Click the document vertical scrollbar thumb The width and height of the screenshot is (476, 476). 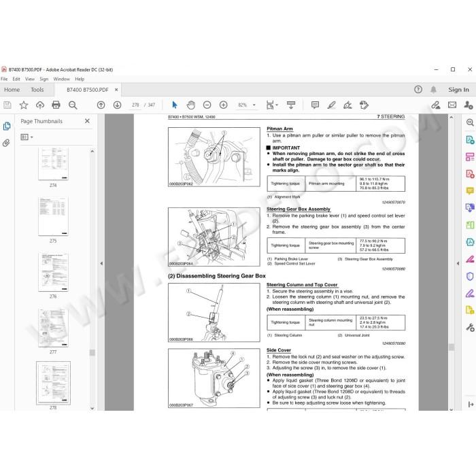[x=452, y=347]
